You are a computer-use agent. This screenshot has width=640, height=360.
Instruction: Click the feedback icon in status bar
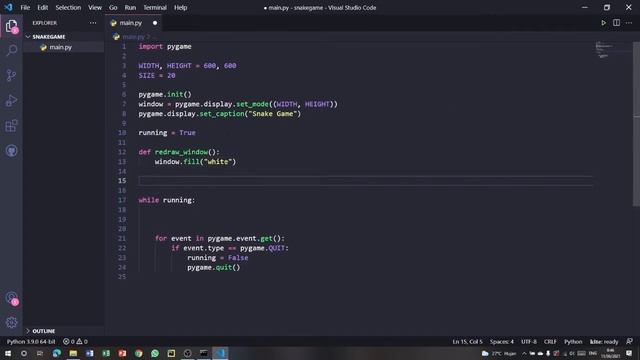click(629, 341)
